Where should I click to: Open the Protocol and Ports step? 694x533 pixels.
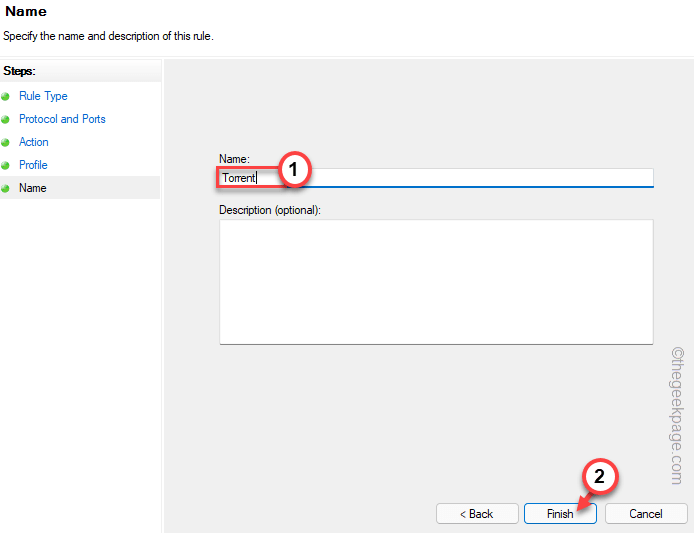pos(62,119)
